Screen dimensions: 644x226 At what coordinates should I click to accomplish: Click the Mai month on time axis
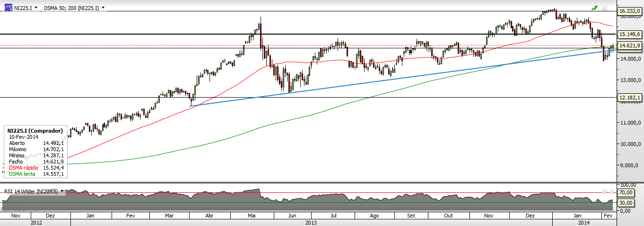tap(251, 215)
